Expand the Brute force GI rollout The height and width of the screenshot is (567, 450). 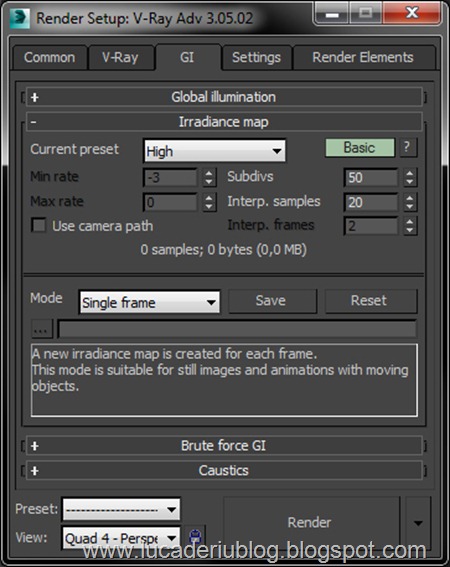(x=224, y=446)
